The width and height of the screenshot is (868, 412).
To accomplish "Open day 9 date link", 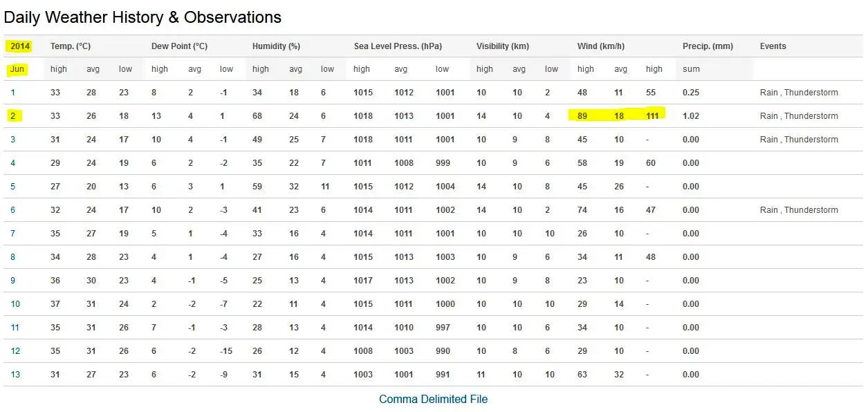I will pos(13,281).
